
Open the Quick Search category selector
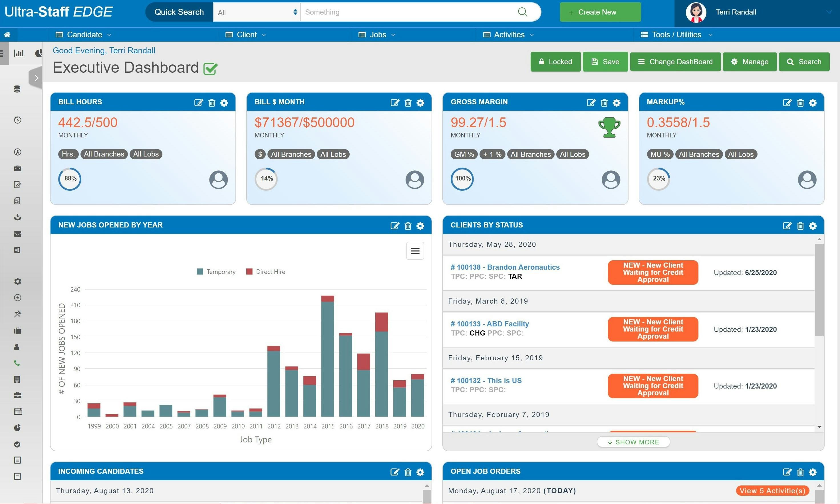(x=256, y=12)
